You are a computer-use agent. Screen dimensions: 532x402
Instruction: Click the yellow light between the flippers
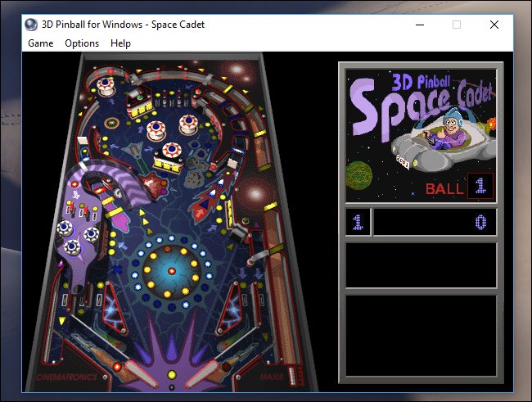(172, 374)
